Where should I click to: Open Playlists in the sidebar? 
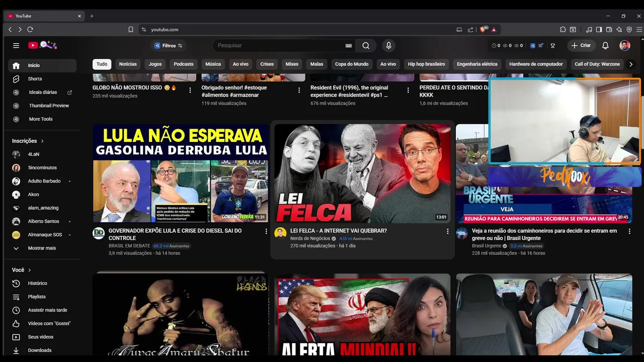[x=42, y=297]
